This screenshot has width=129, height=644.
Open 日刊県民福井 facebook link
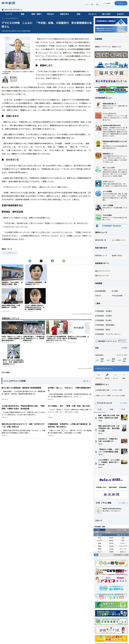111,226
